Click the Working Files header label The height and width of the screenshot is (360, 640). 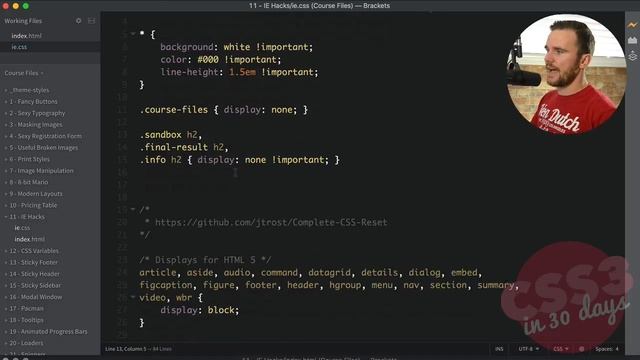click(23, 21)
